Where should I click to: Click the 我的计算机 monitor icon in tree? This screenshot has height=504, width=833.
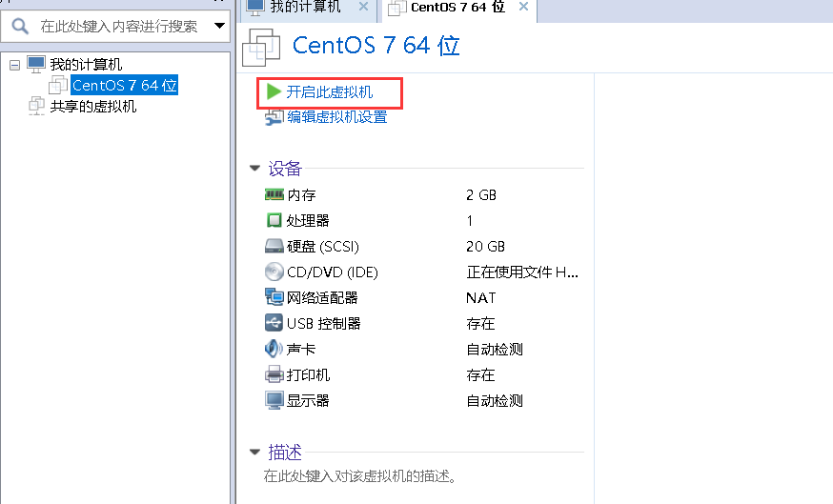[36, 64]
